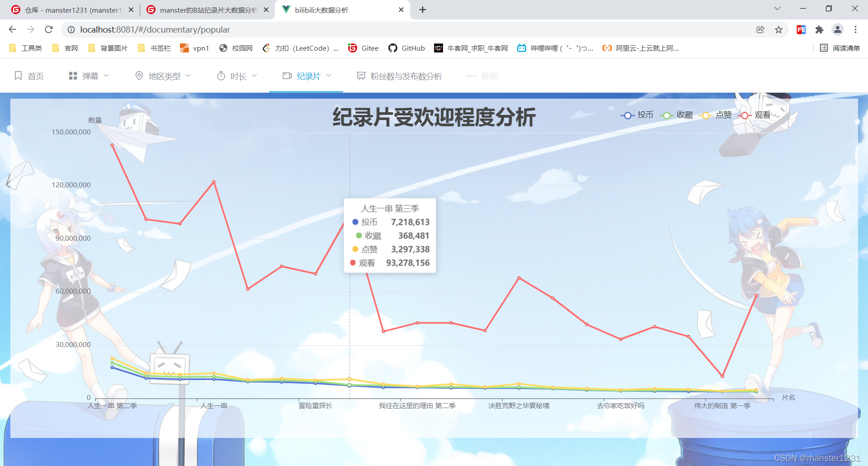Screen dimensions: 868x466
Task: Click the 去你家吃饭好吗 axis label
Action: point(621,406)
